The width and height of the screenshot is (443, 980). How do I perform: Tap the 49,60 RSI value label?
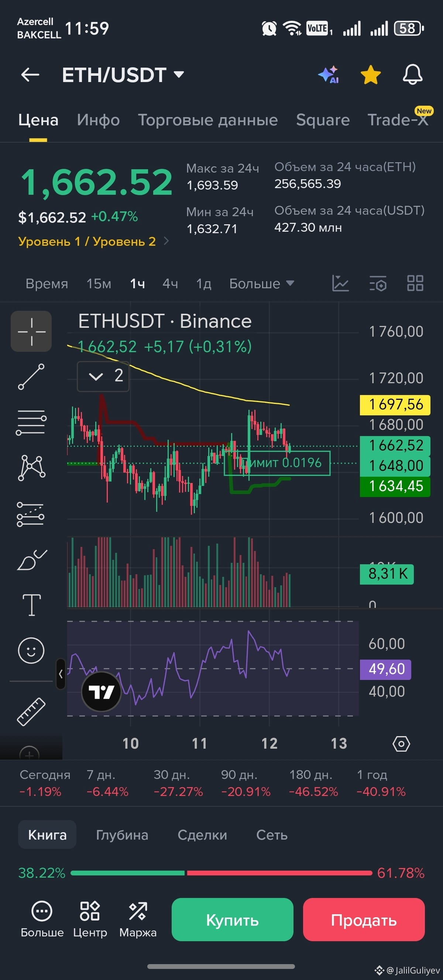[x=386, y=669]
